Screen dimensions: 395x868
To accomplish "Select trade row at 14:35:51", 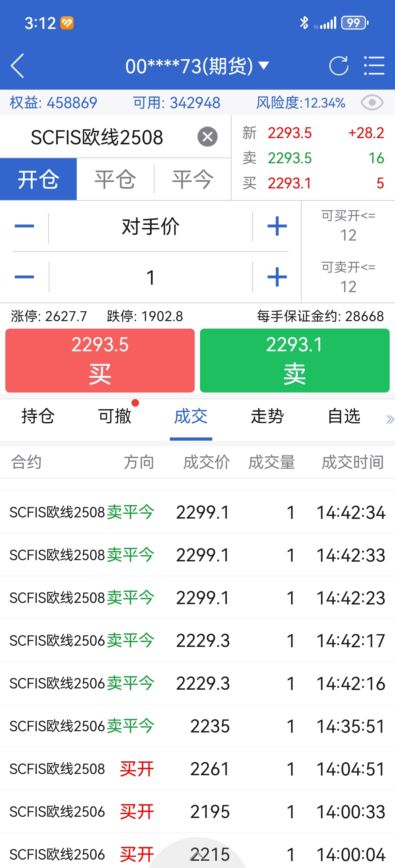I will pos(197,726).
